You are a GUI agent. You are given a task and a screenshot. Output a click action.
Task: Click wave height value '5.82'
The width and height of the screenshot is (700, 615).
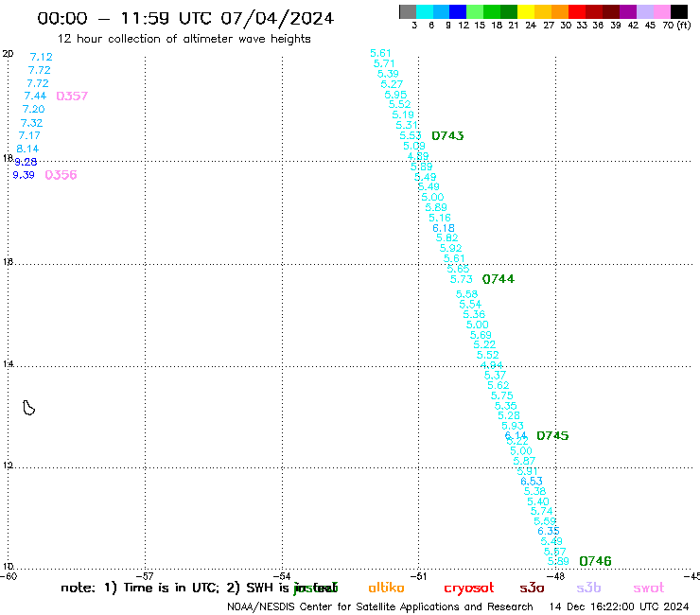[x=446, y=238]
